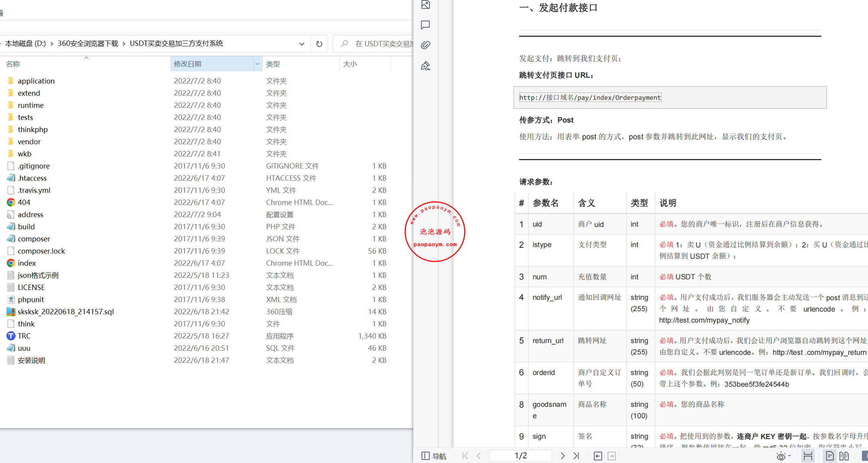Select the fit-width view icon
This screenshot has height=463, width=868.
[808, 456]
